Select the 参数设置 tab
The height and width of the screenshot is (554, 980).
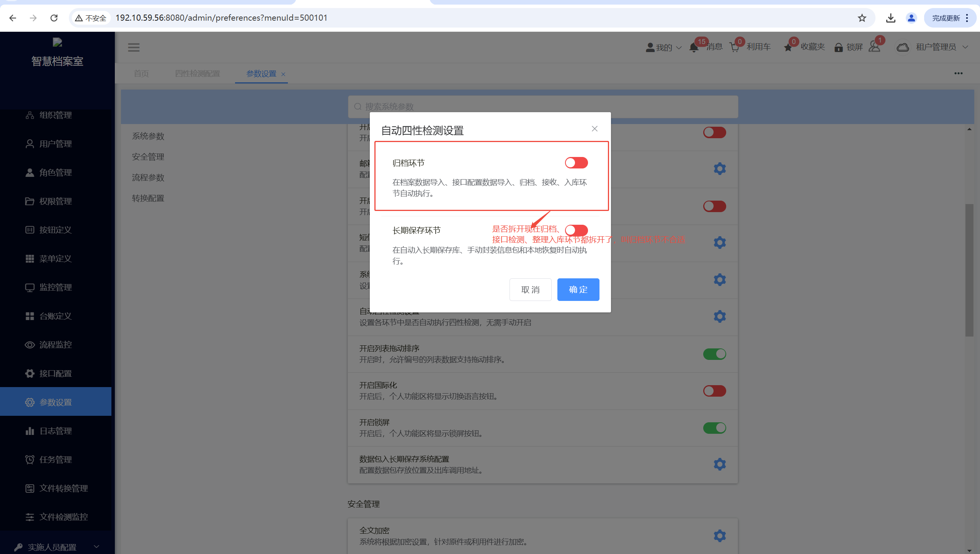click(x=261, y=74)
